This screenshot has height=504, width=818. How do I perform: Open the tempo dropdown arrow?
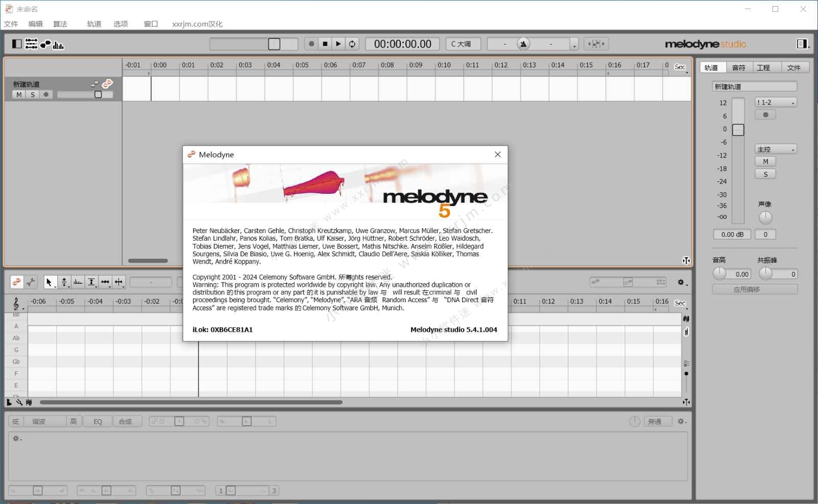coord(574,45)
